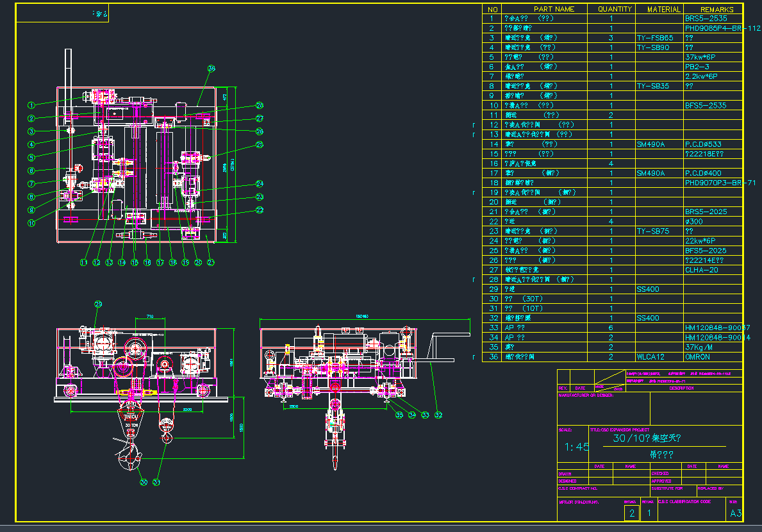
Task: Select part balloon 31 under the small hook
Action: pos(156,482)
